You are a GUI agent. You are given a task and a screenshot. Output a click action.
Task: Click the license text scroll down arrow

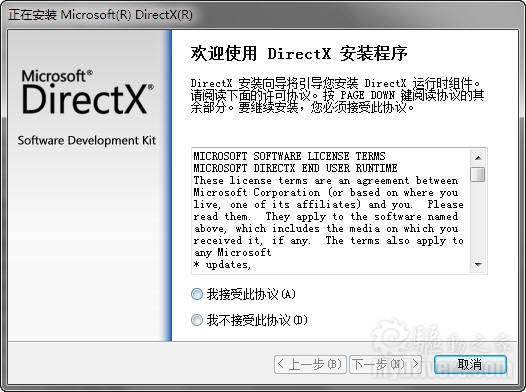pos(478,265)
